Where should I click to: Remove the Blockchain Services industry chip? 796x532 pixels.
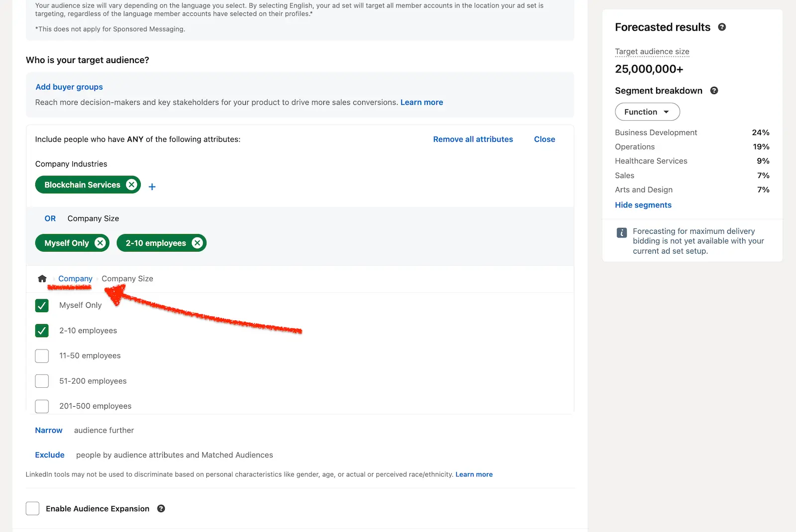tap(131, 185)
